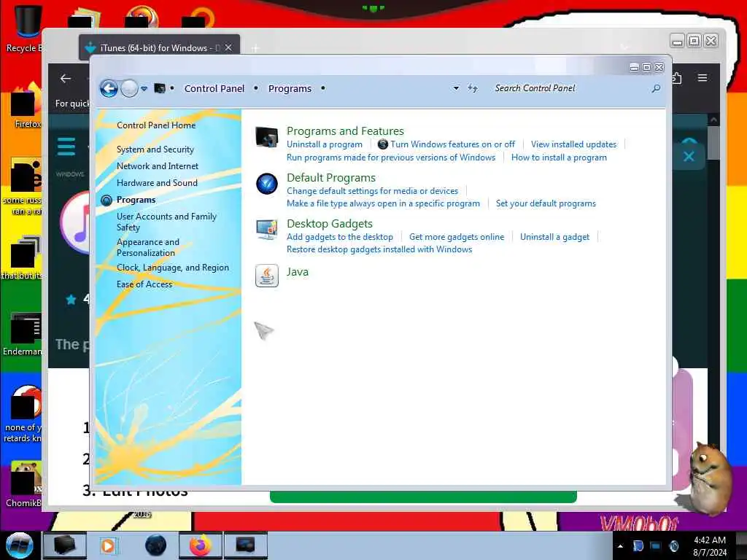Open Desktop Gadgets heading
The width and height of the screenshot is (747, 560).
click(x=330, y=223)
